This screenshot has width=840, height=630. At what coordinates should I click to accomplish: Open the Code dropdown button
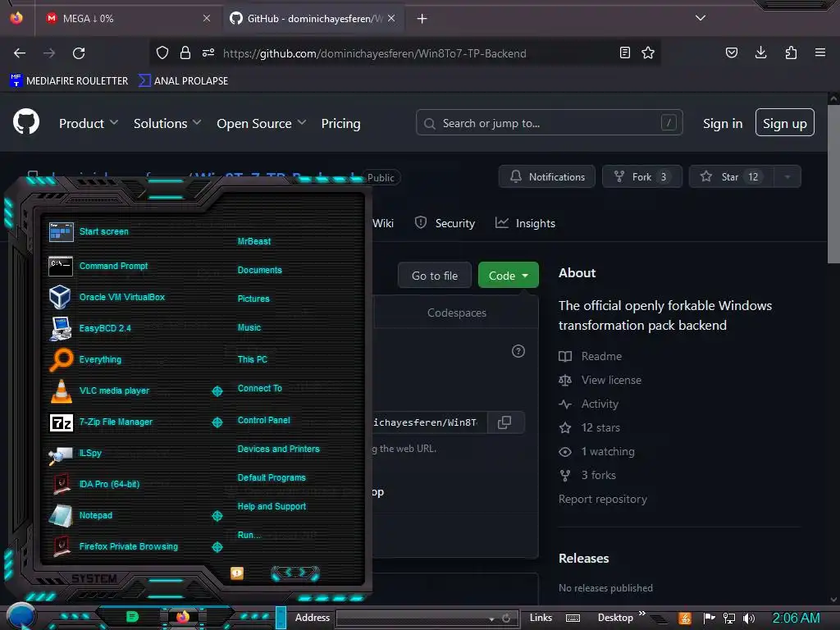[508, 276]
